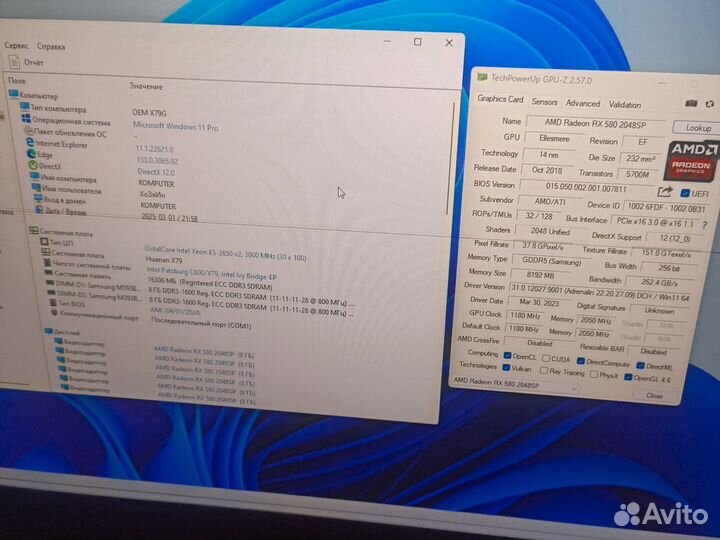The image size is (720, 540).
Task: Click the Пакет обновления ОС icon
Action: 28,131
